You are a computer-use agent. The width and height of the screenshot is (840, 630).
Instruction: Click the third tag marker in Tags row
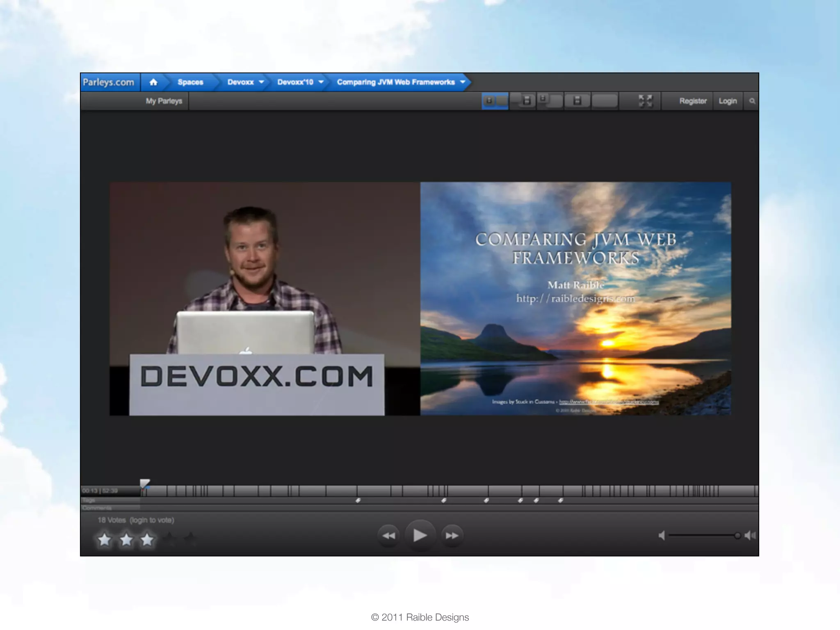tap(486, 500)
